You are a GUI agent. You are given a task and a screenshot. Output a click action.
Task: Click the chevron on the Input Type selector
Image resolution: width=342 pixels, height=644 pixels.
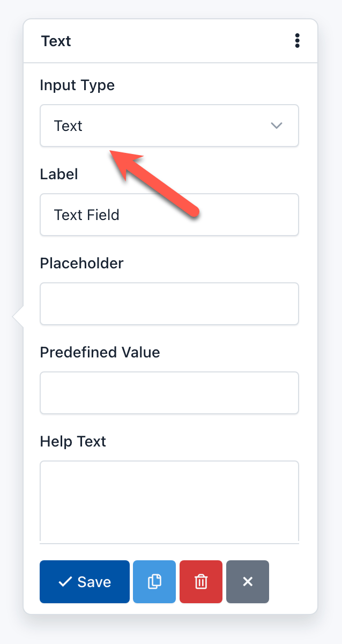(x=277, y=126)
